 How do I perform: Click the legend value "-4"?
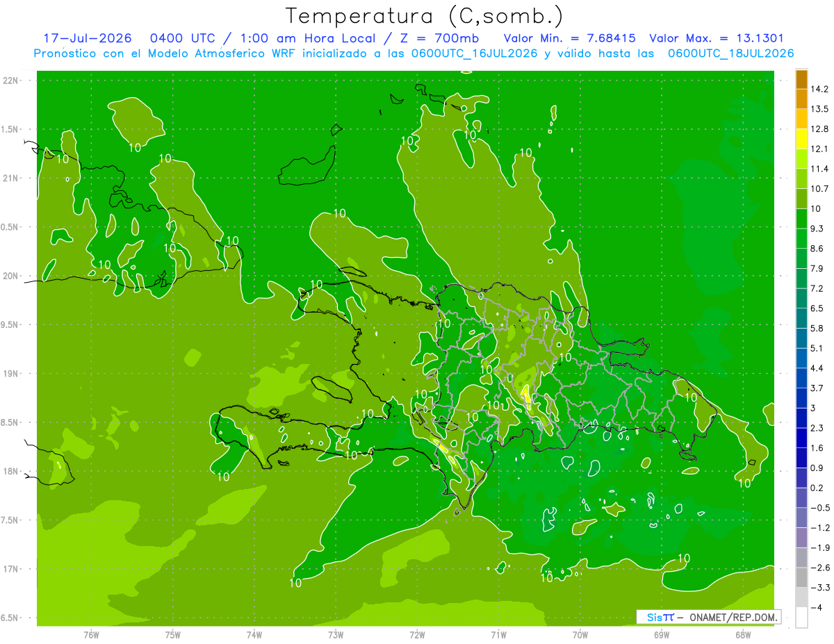pyautogui.click(x=815, y=607)
